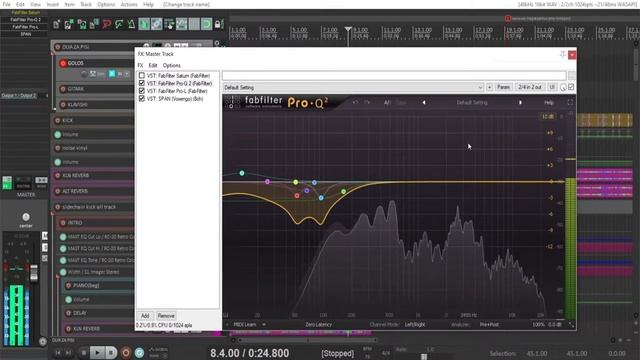
Task: Open the Edit menu in the FX window
Action: (x=153, y=65)
